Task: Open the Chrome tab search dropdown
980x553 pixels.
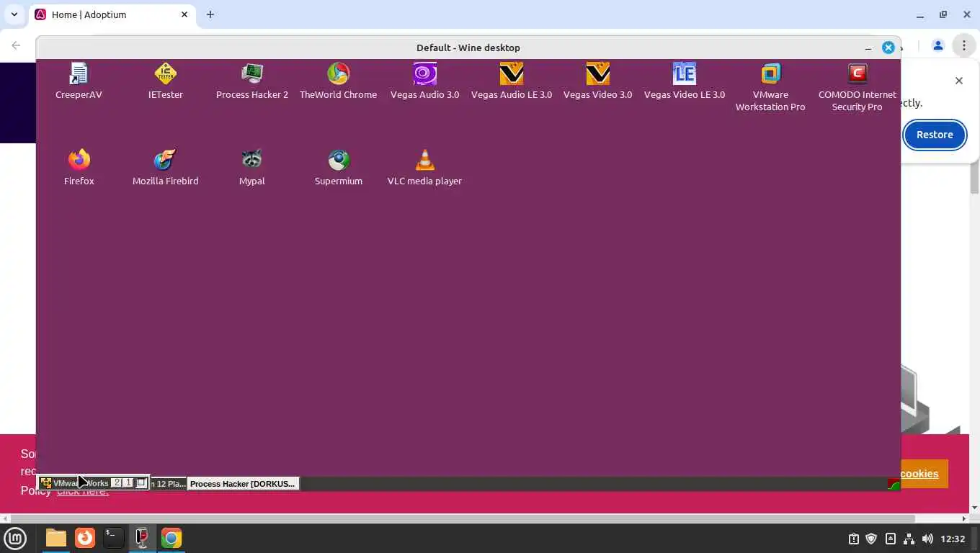Action: 14,14
